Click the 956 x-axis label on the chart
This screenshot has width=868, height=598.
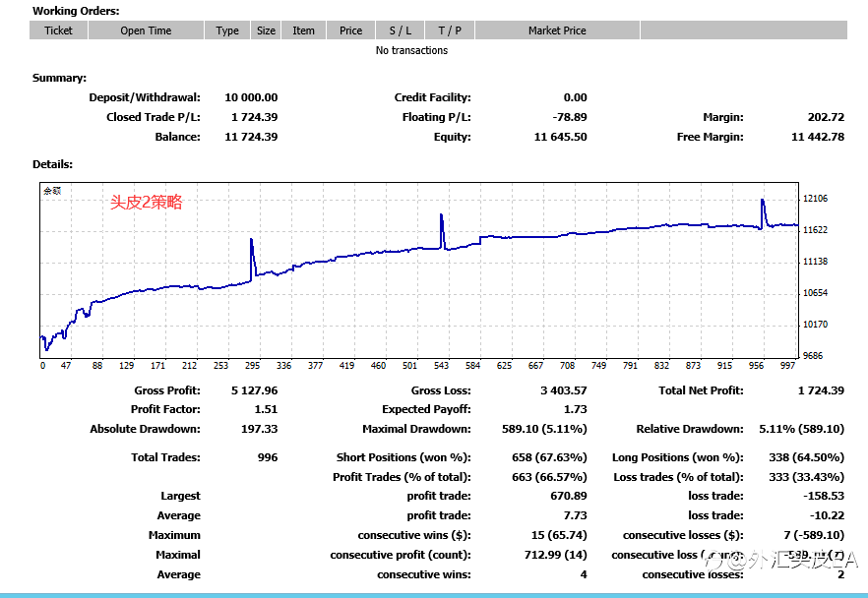[756, 366]
